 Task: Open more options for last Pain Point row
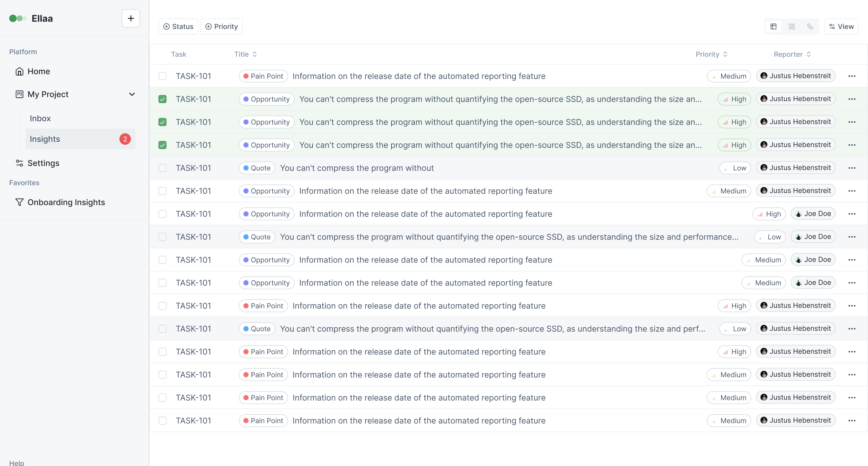(x=852, y=421)
